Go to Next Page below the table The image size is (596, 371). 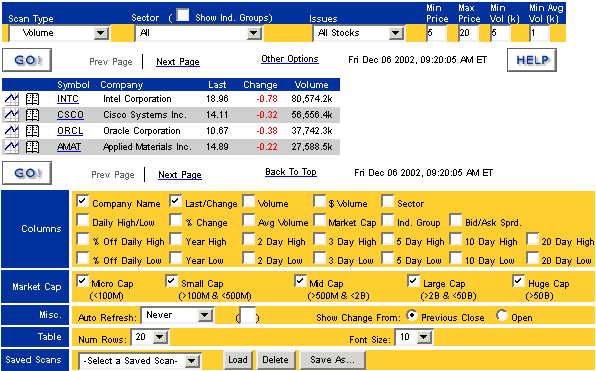tap(180, 175)
